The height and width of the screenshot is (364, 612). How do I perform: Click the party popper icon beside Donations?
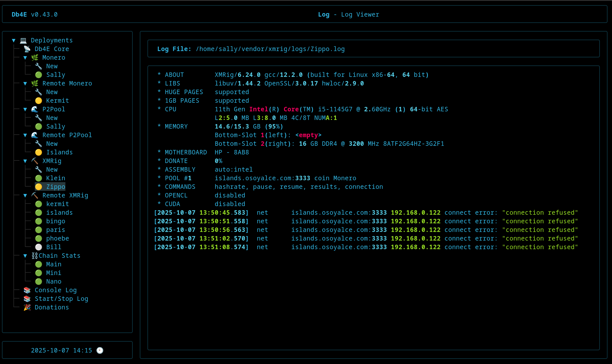tap(27, 307)
